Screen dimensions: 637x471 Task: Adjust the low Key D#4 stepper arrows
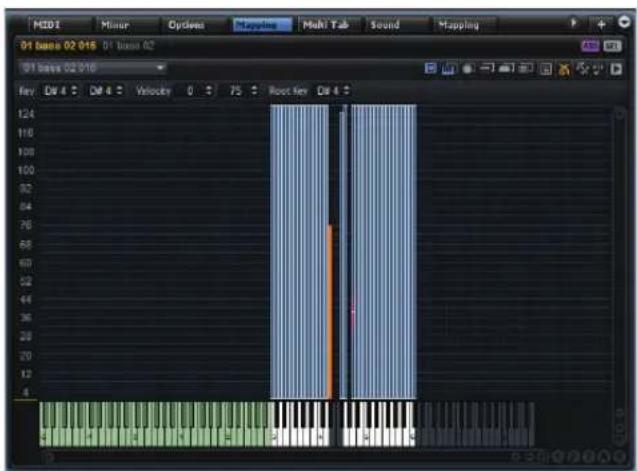(74, 90)
